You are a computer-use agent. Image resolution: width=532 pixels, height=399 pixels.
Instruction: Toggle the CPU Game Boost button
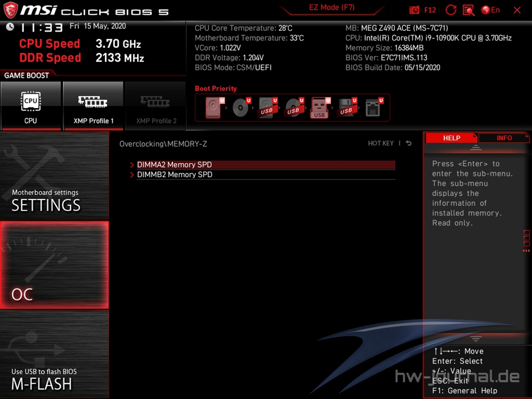pos(31,106)
